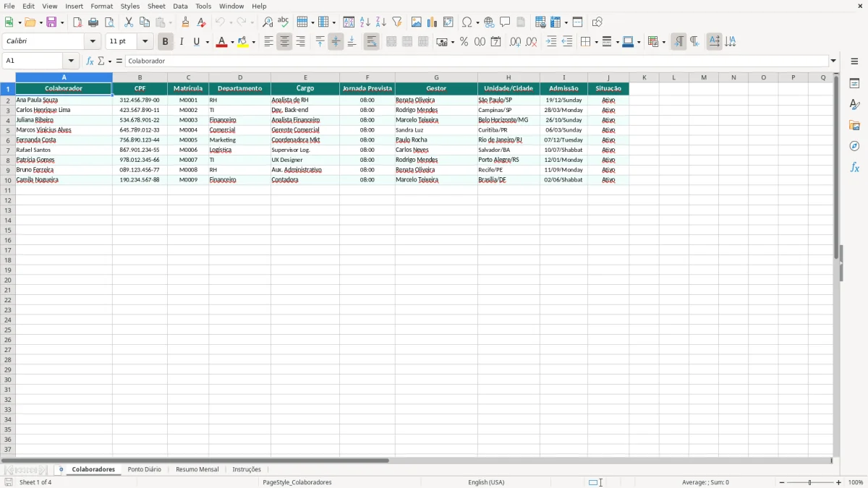
Task: Enable AutoFilter funnel icon
Action: pyautogui.click(x=396, y=22)
